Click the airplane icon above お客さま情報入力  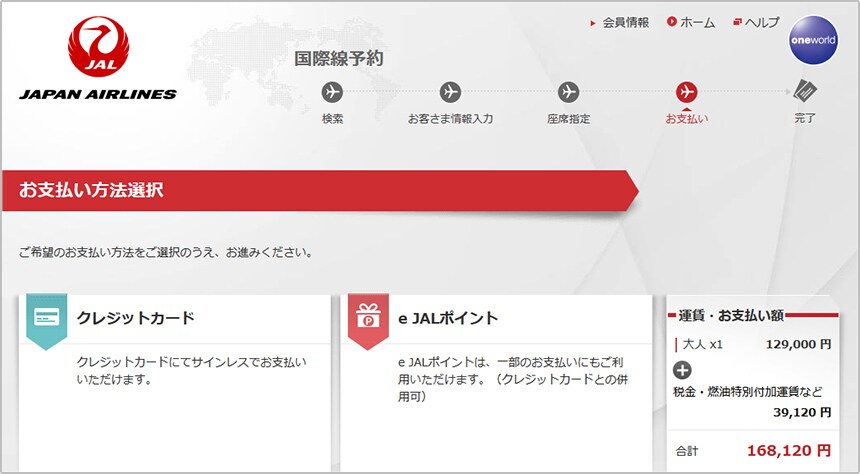(x=450, y=92)
